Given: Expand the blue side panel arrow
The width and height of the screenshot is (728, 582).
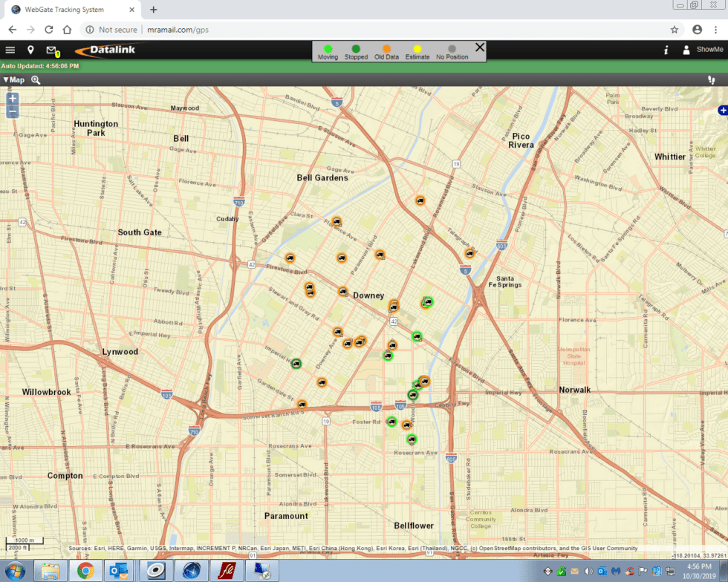Looking at the screenshot, I should [723, 110].
